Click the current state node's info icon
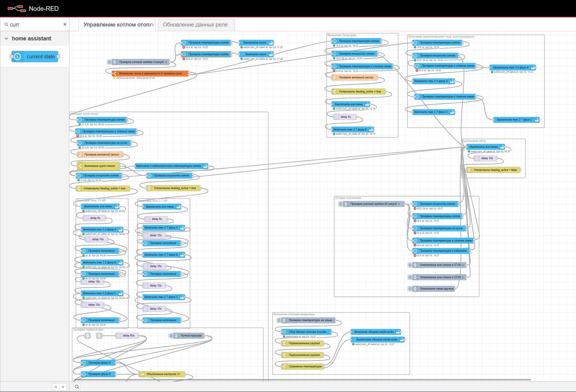576x392 pixels. pyautogui.click(x=18, y=57)
